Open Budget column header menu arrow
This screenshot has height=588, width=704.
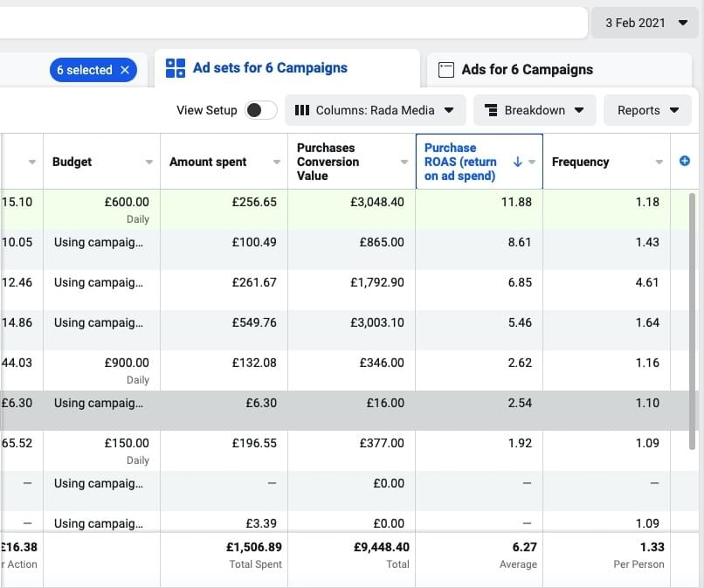click(x=149, y=163)
